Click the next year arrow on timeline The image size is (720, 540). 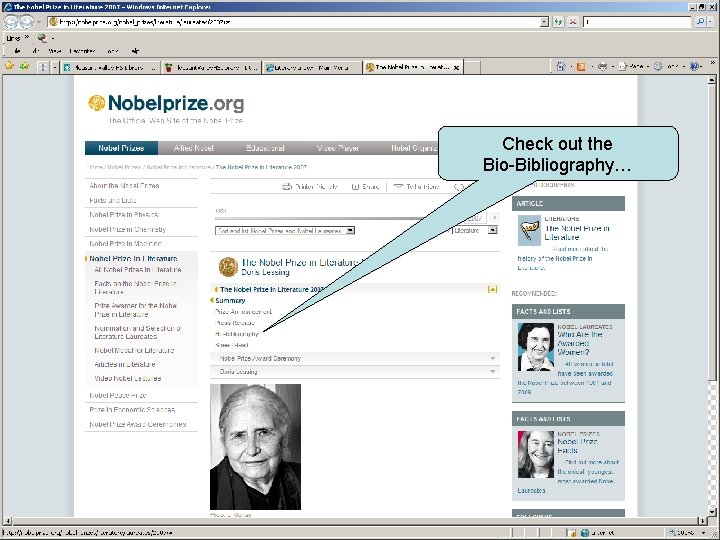(x=494, y=218)
